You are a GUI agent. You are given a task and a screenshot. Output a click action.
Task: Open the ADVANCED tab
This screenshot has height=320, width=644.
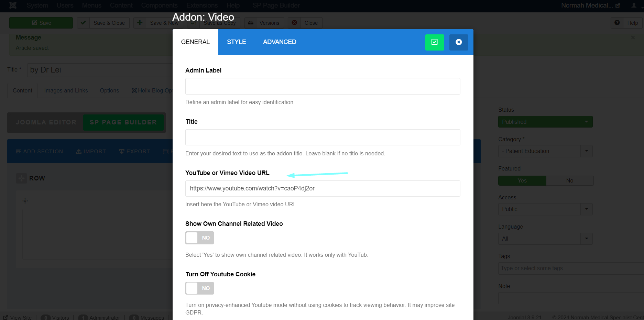tap(280, 42)
